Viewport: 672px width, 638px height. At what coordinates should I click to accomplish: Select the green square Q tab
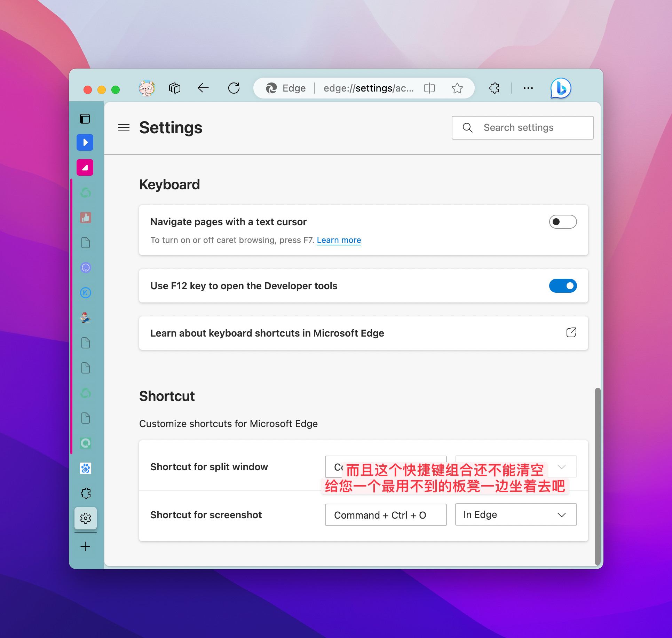pos(86,443)
